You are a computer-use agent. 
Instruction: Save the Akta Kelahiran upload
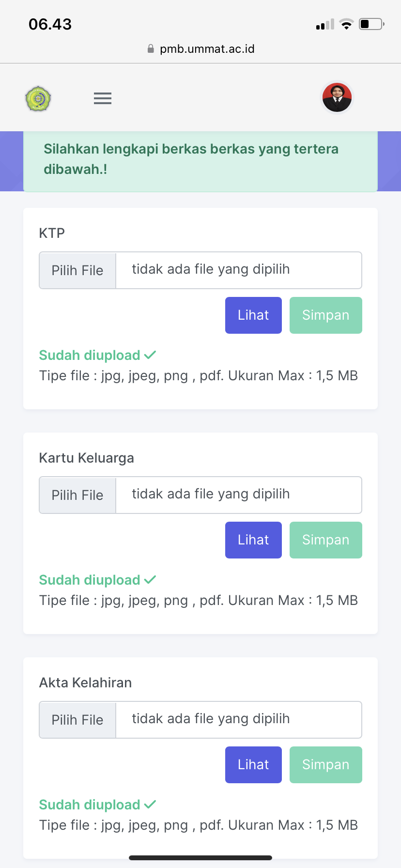(325, 765)
